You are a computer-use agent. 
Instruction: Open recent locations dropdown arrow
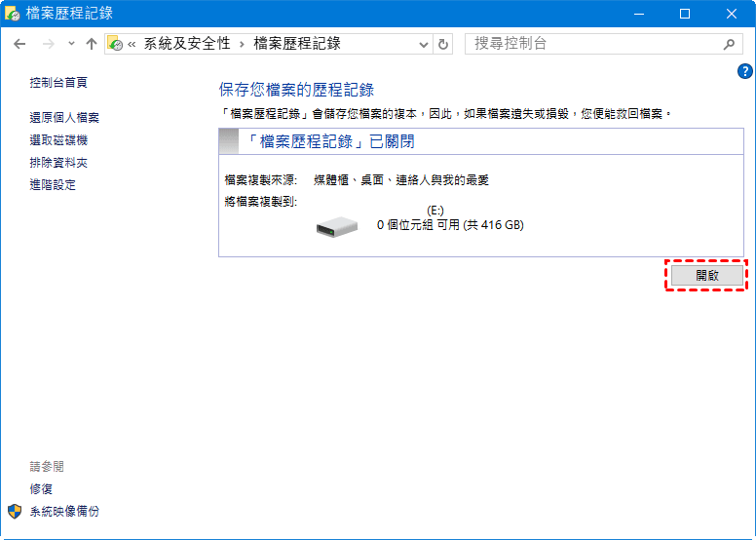click(71, 44)
